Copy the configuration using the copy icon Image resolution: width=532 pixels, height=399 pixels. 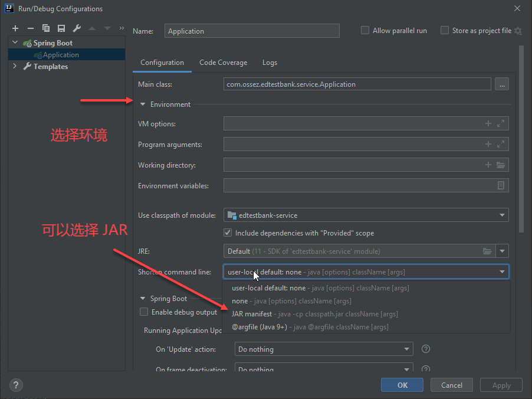tap(46, 28)
